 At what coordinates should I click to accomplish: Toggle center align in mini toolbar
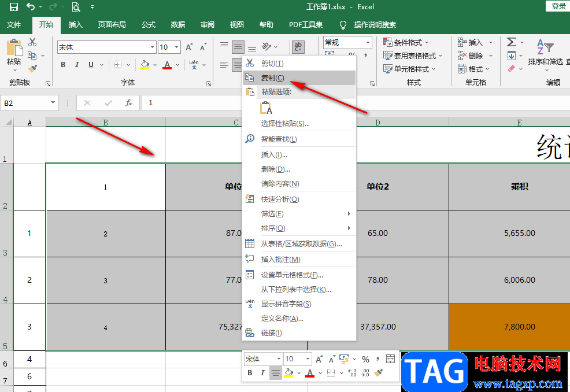click(276, 373)
